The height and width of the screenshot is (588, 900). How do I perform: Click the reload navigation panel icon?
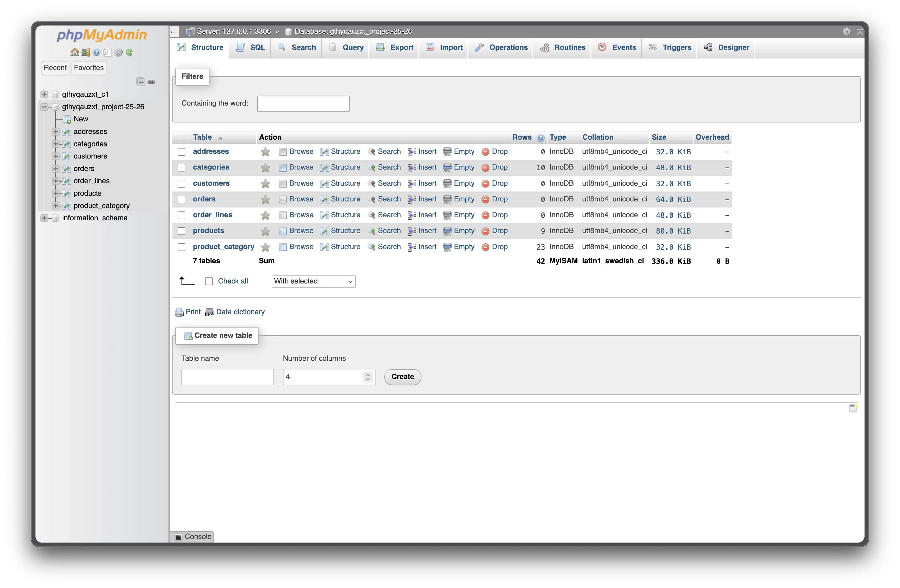[x=129, y=52]
